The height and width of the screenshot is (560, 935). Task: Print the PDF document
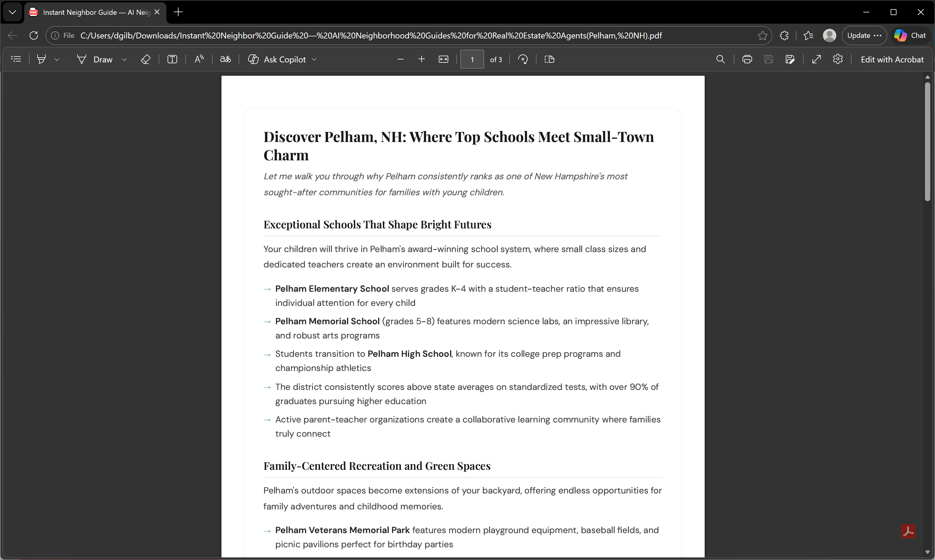pyautogui.click(x=747, y=59)
